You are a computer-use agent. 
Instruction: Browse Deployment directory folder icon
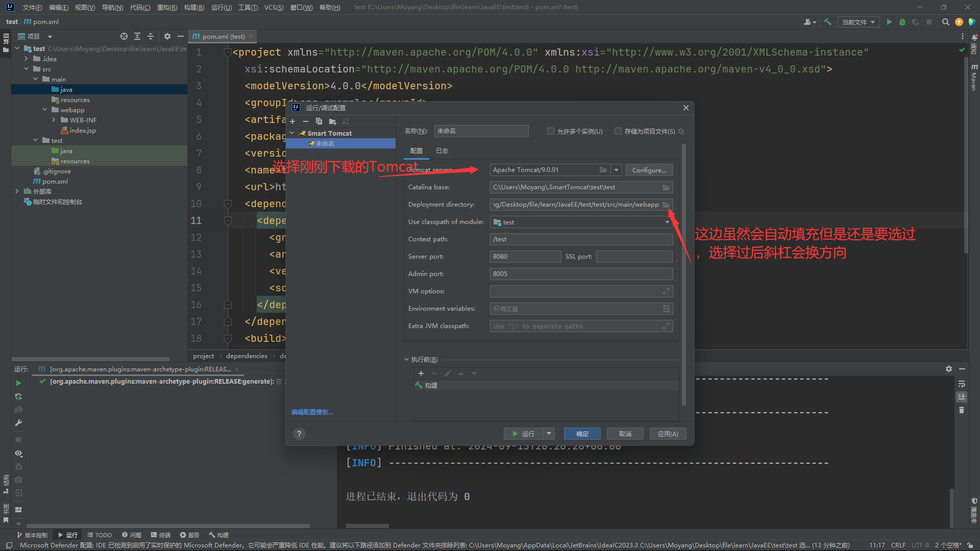point(666,205)
